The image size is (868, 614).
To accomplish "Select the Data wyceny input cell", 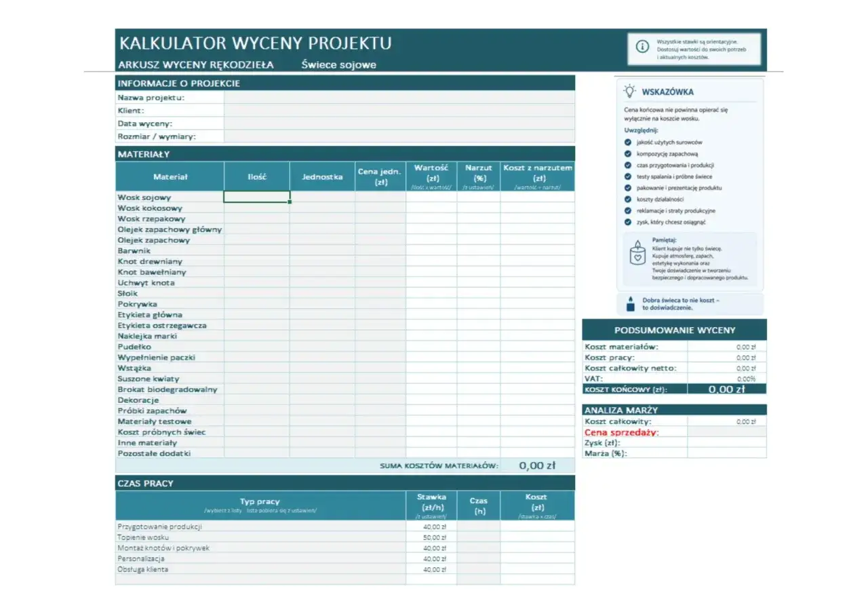I will (x=399, y=123).
